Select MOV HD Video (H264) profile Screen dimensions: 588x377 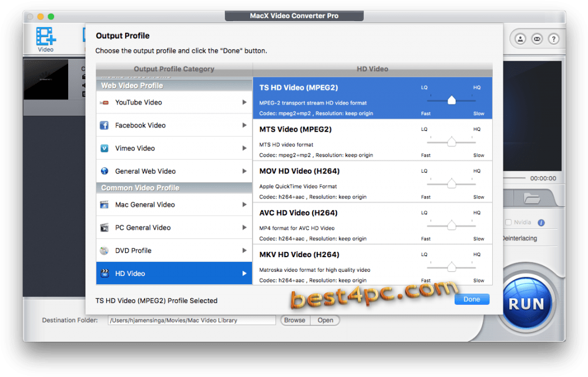(x=372, y=182)
